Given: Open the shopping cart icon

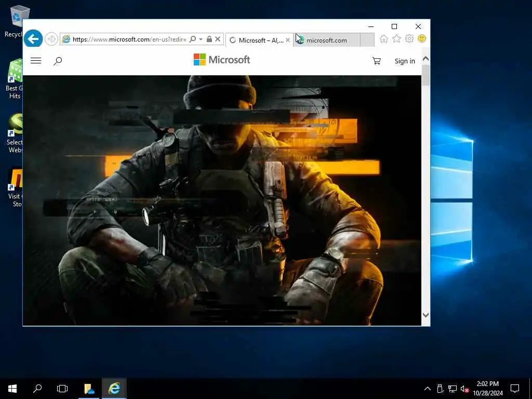Looking at the screenshot, I should [x=377, y=61].
